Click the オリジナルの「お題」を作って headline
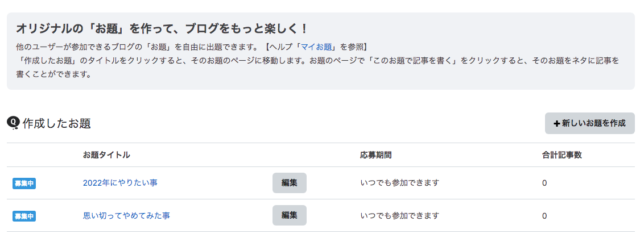644x242 pixels. [x=162, y=29]
